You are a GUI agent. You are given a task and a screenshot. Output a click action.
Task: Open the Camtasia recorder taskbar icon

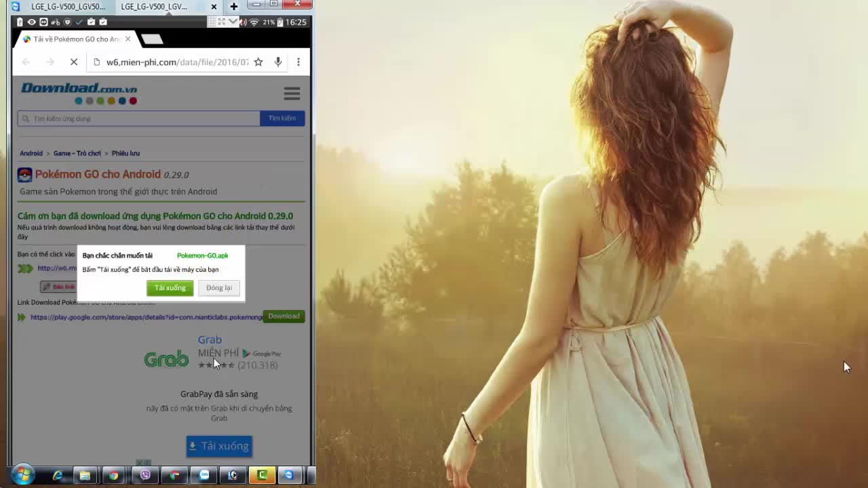[x=233, y=476]
